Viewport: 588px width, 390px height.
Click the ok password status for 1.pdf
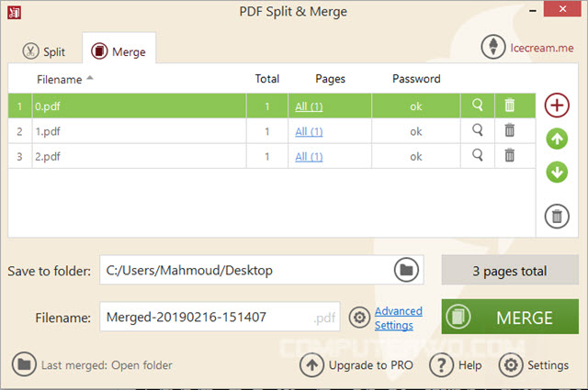coord(416,131)
